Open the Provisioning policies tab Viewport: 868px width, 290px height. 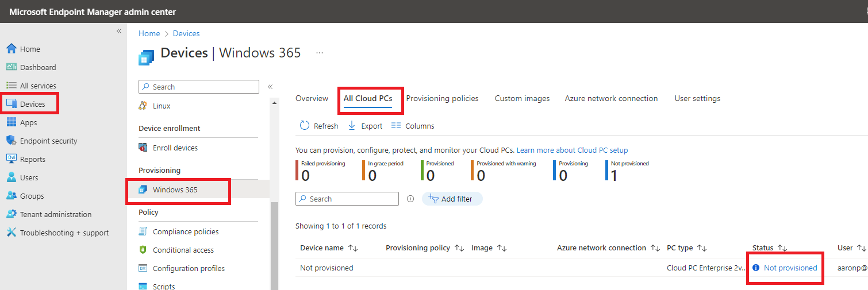[442, 98]
